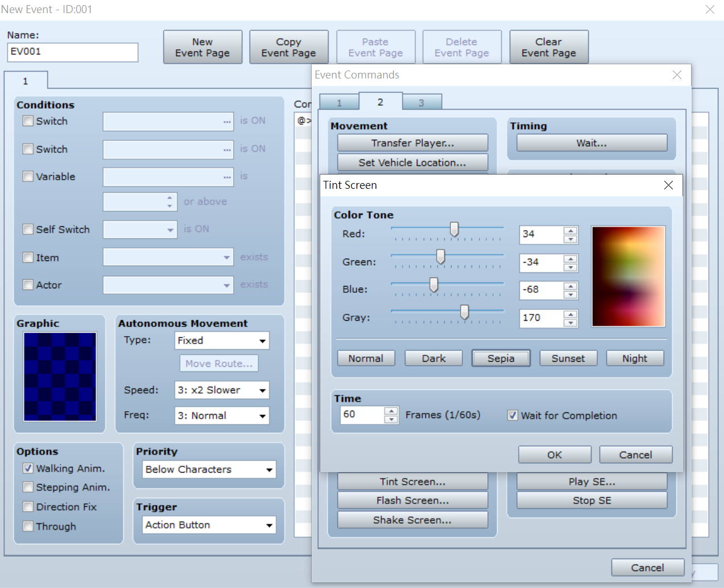This screenshot has height=588, width=724.
Task: Switch to tab 1 in Event Commands
Action: (x=340, y=102)
